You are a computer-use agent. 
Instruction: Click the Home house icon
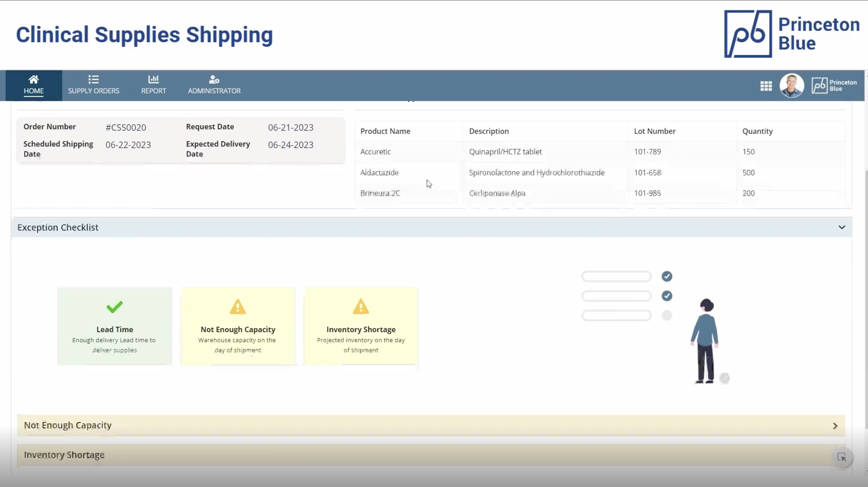(33, 79)
